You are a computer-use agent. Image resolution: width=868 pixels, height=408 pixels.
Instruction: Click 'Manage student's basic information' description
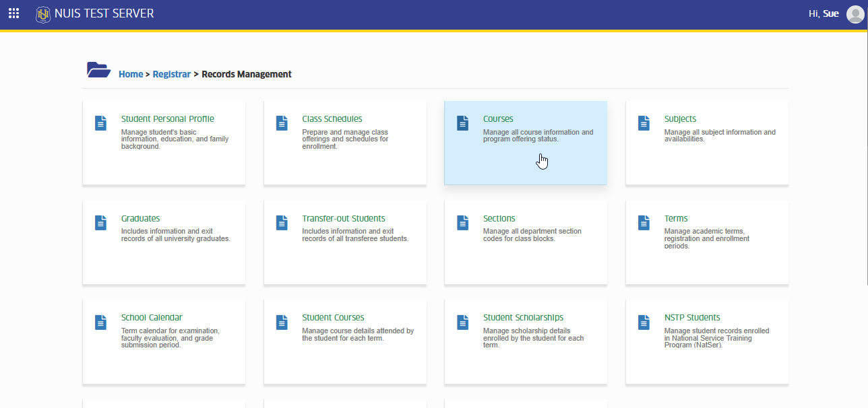(x=175, y=139)
